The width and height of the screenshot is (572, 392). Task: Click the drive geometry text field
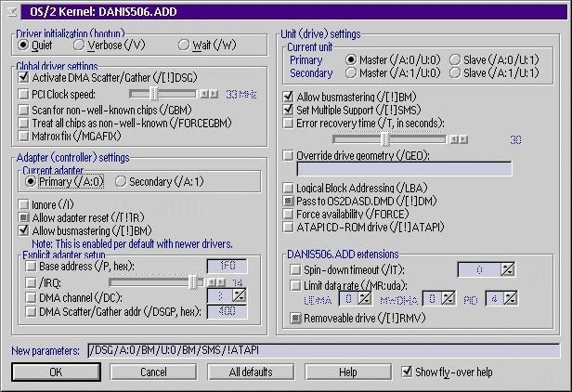coord(404,169)
